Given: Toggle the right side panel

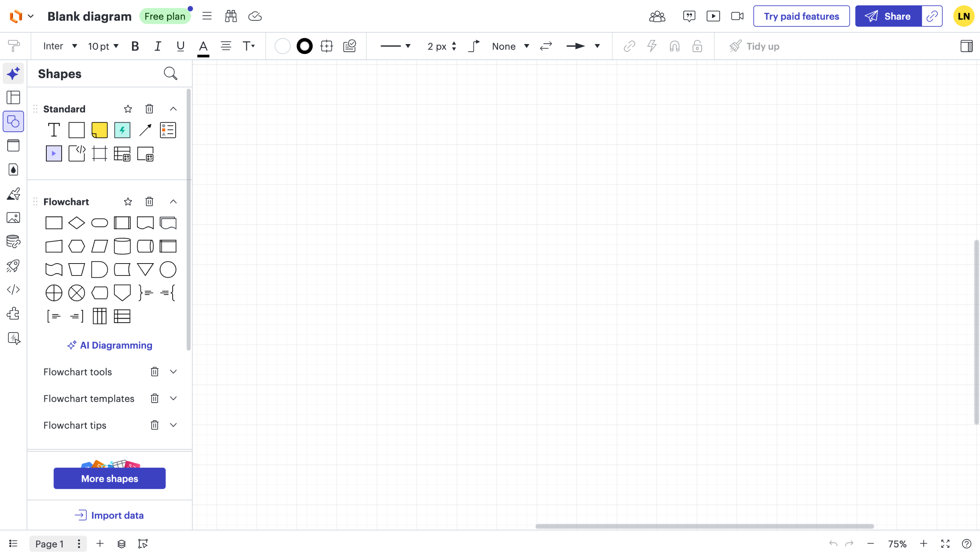Looking at the screenshot, I should click(x=966, y=46).
